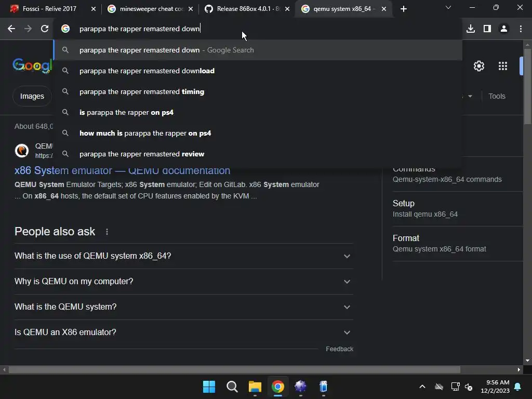
Task: Open the blue USB drive taskbar app
Action: tap(323, 387)
